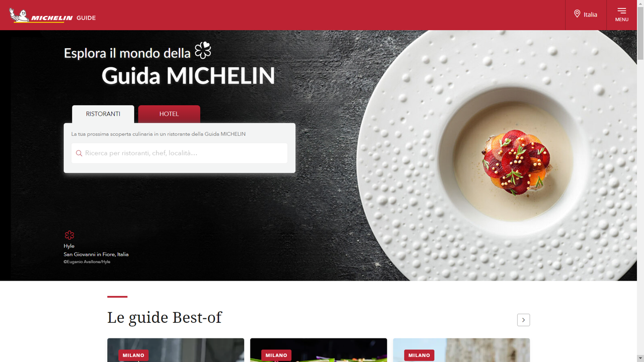Click the white Michelin star emblem in the headline
The height and width of the screenshot is (362, 644).
pyautogui.click(x=203, y=50)
